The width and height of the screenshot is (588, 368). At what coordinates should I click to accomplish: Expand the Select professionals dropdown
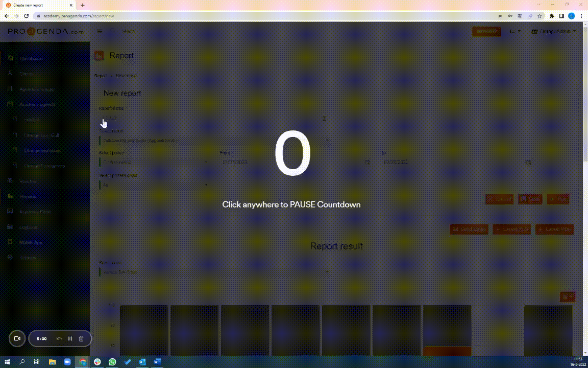click(x=154, y=185)
